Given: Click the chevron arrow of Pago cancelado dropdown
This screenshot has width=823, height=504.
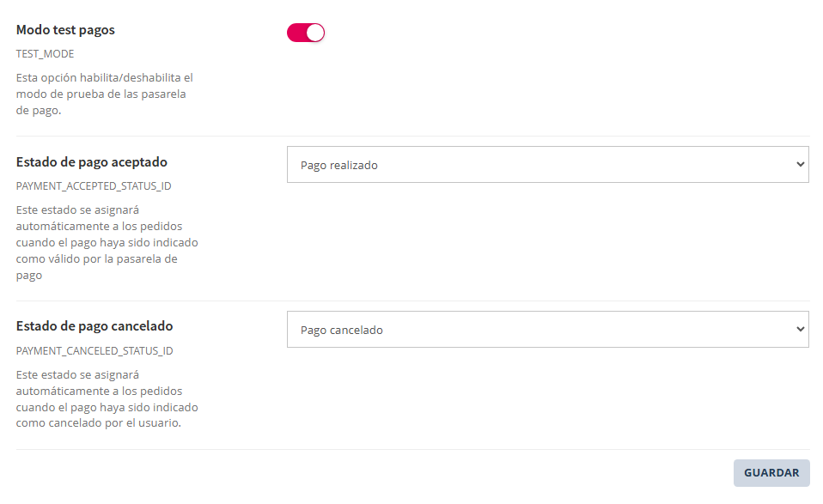Looking at the screenshot, I should pos(800,329).
